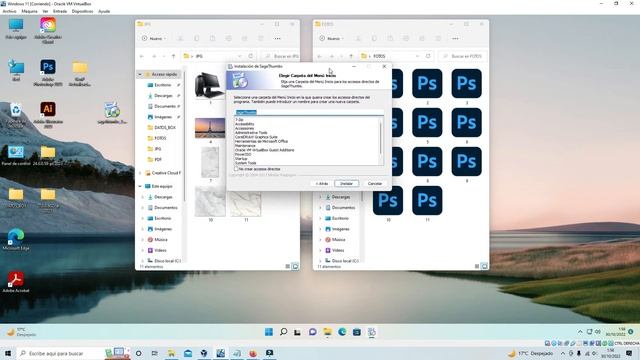
Task: Click the scrollbar of the installer folder list
Action: point(381,139)
